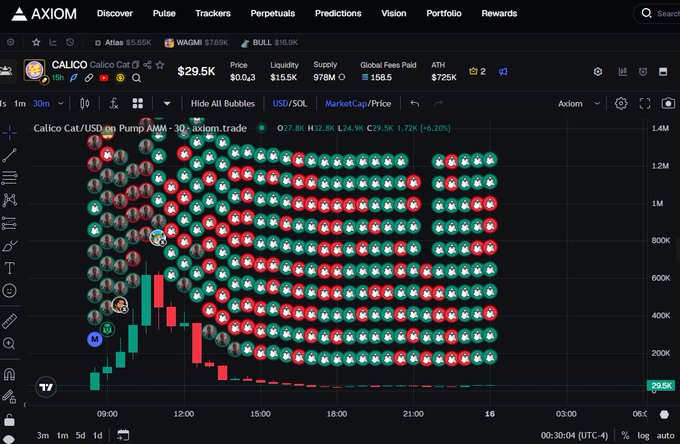Activate the zoom in tool
This screenshot has width=680, height=444.
point(10,344)
